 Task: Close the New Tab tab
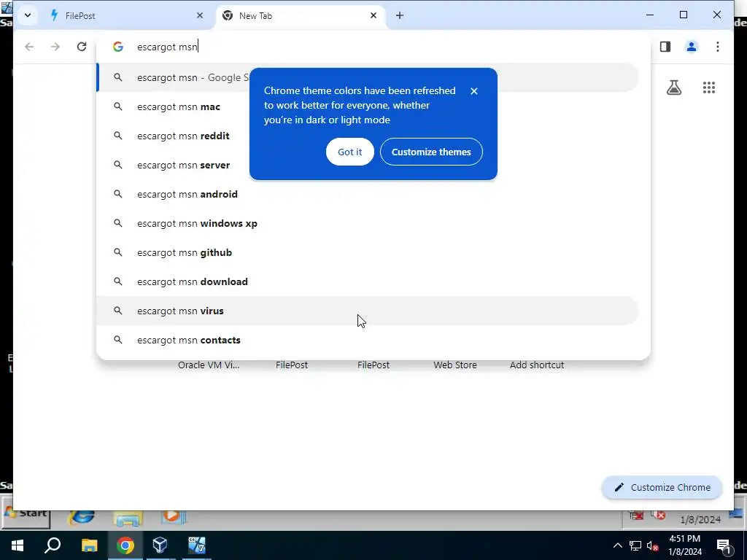click(373, 16)
